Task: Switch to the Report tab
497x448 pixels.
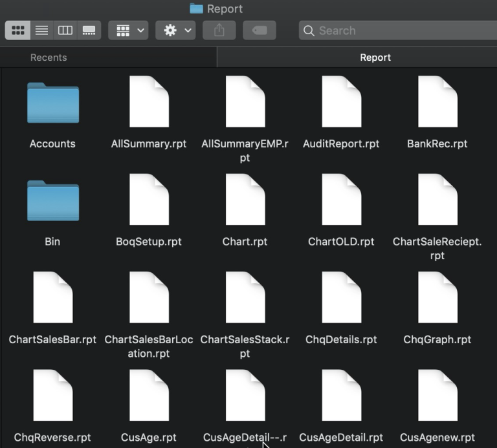Action: tap(357, 58)
